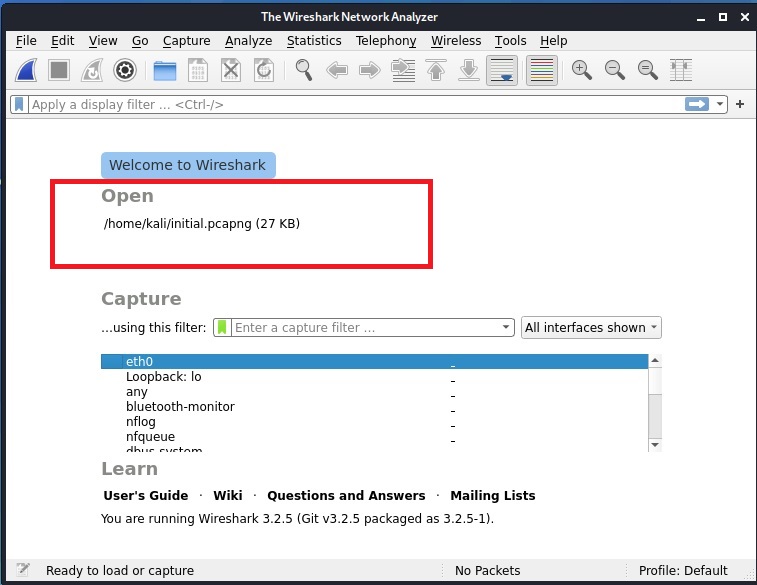The height and width of the screenshot is (585, 757).
Task: Open the Capture menu
Action: (x=186, y=41)
